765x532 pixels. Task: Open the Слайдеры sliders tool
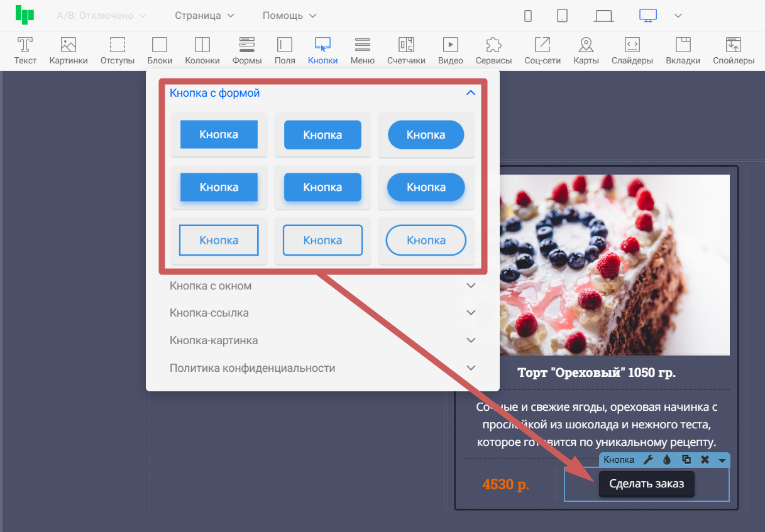point(632,51)
